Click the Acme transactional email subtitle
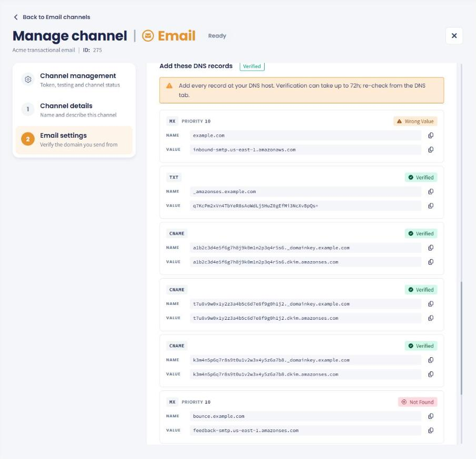Image resolution: width=476 pixels, height=459 pixels. [x=44, y=50]
